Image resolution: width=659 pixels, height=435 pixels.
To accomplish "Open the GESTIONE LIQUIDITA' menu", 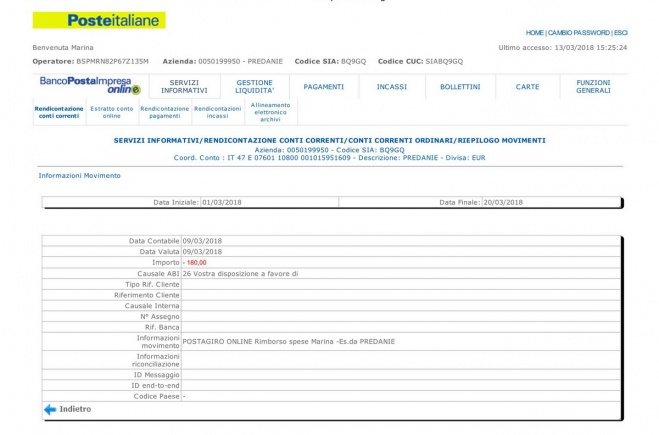I will tap(254, 87).
